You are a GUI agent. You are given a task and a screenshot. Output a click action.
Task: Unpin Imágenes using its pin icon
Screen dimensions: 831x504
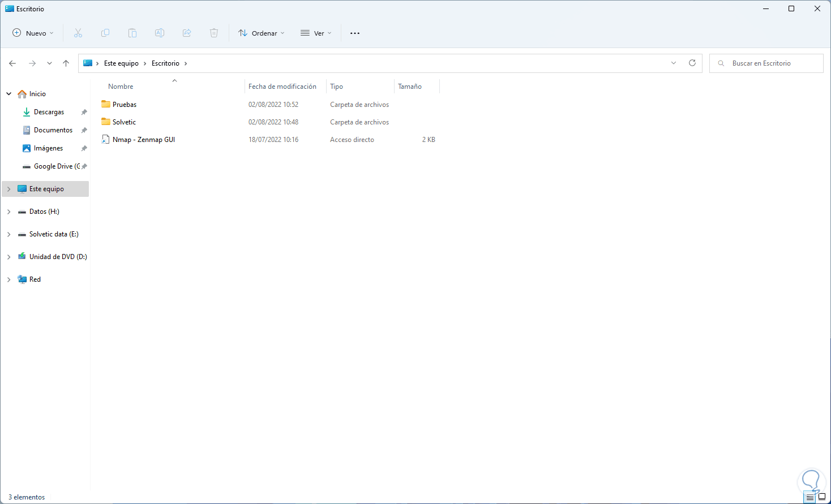pyautogui.click(x=84, y=148)
